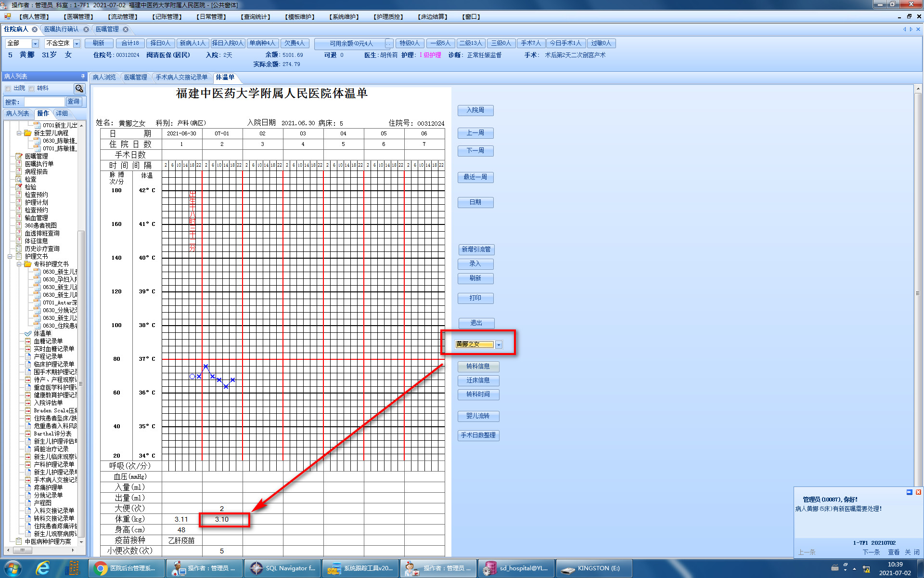The height and width of the screenshot is (578, 924).
Task: Close the 住院病人 tab with its x icon
Action: (35, 29)
